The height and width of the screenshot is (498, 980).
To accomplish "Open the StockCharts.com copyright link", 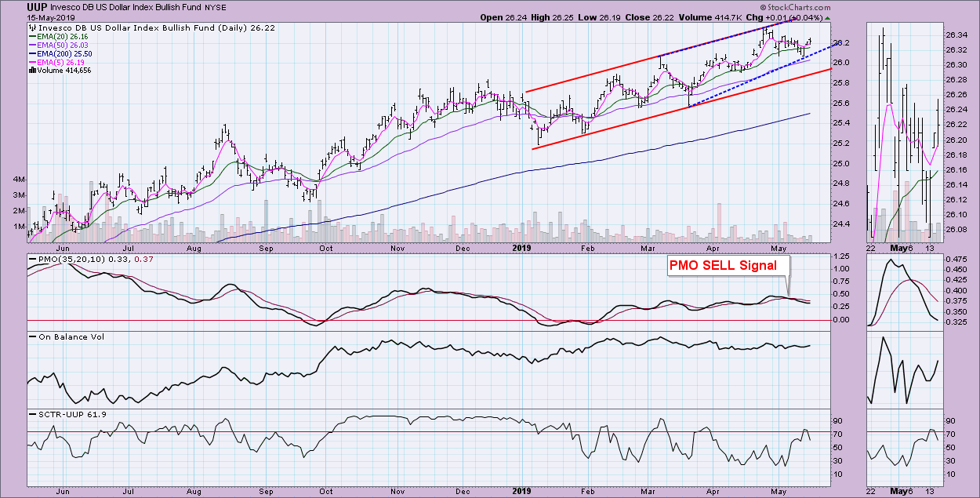I will (x=795, y=7).
